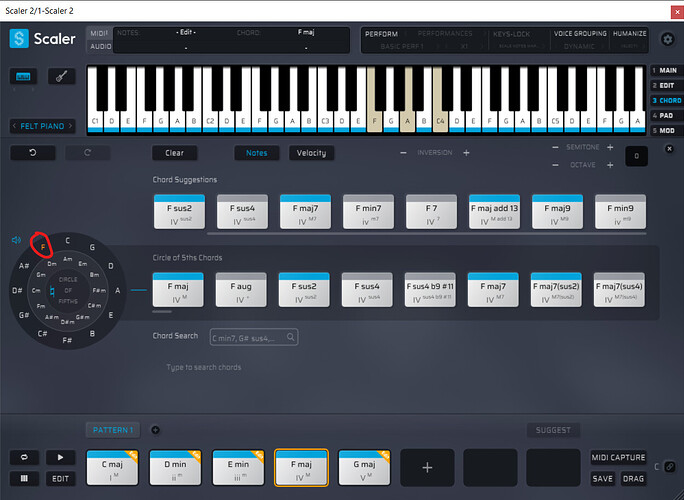Screen dimensions: 684x500
Task: Go to the 2 EDIT tab
Action: pyautogui.click(x=666, y=86)
